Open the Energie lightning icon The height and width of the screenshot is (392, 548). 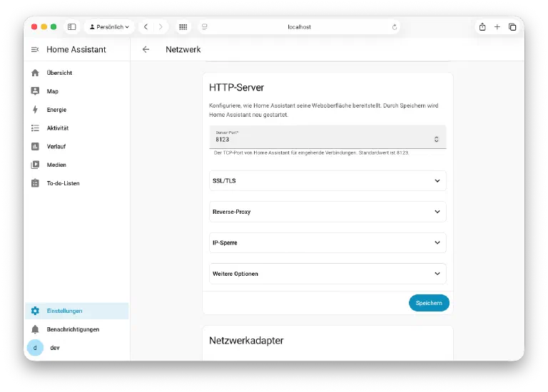tap(35, 110)
